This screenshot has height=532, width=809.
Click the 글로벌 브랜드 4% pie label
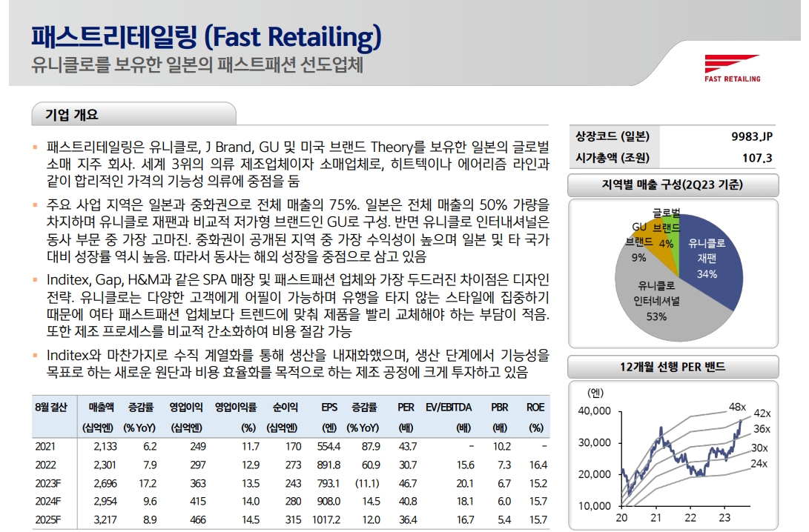click(x=666, y=227)
